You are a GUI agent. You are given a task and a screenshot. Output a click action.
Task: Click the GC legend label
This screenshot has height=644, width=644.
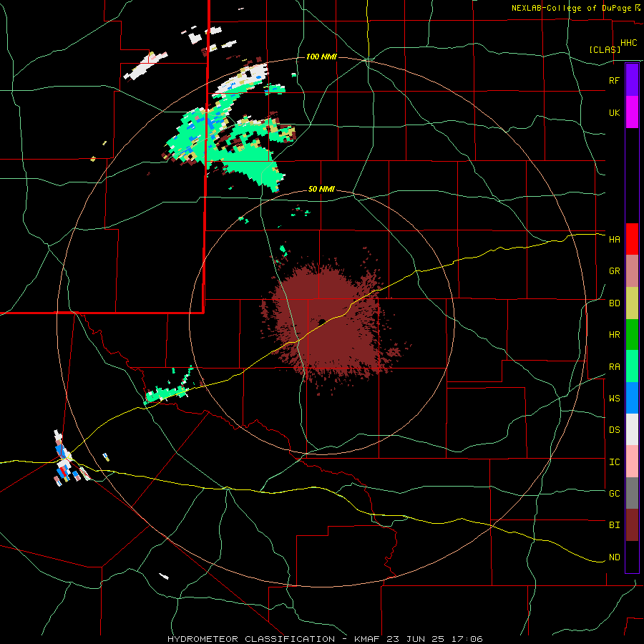pos(615,493)
